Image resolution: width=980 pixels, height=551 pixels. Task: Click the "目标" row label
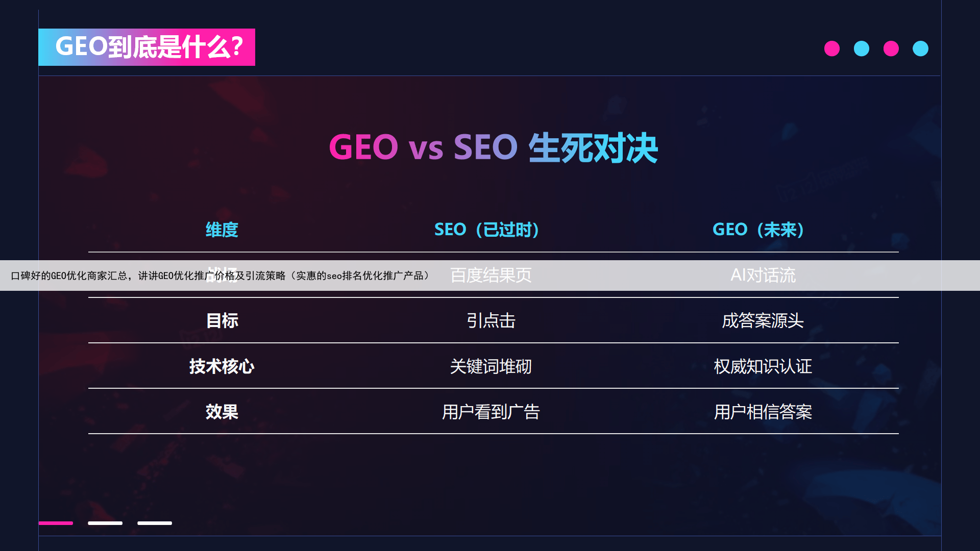point(222,321)
